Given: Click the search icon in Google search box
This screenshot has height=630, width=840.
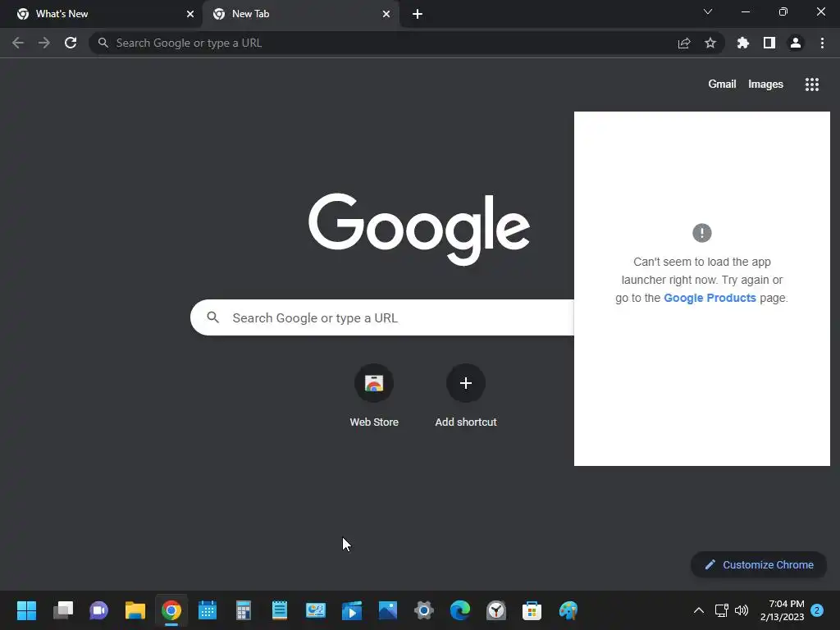Looking at the screenshot, I should click(x=213, y=317).
